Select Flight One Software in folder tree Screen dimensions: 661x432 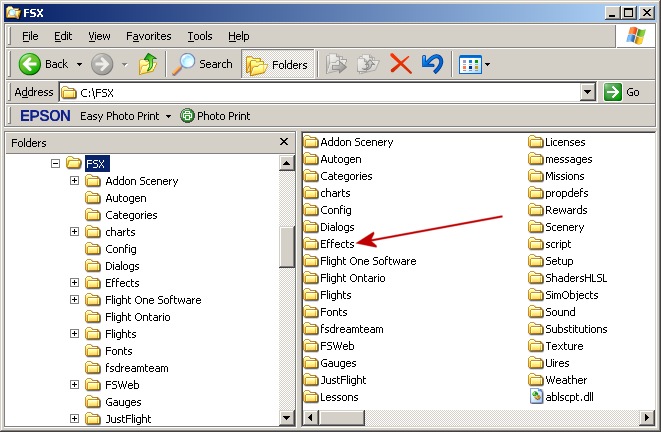pyautogui.click(x=152, y=300)
